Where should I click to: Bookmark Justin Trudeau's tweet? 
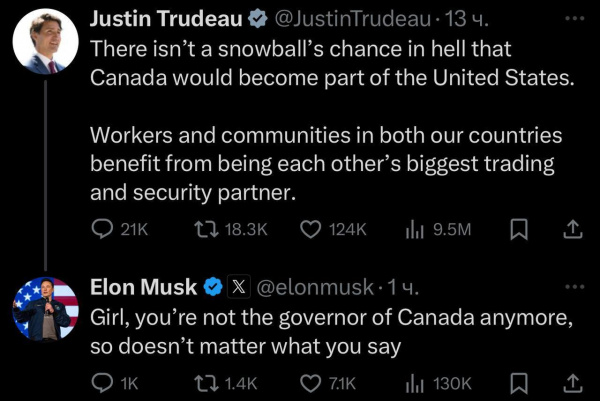click(x=519, y=230)
